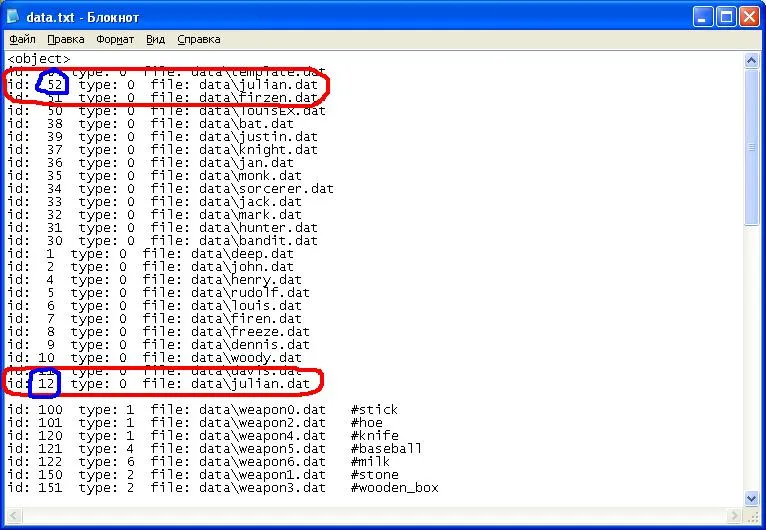Click data\louisEX.dat text
The height and width of the screenshot is (530, 766).
pyautogui.click(x=262, y=110)
